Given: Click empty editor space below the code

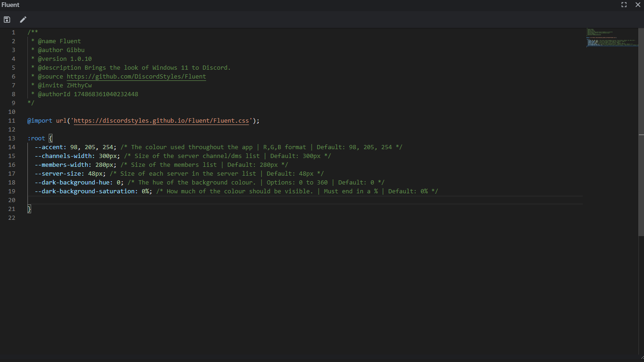Looking at the screenshot, I should (x=279, y=279).
